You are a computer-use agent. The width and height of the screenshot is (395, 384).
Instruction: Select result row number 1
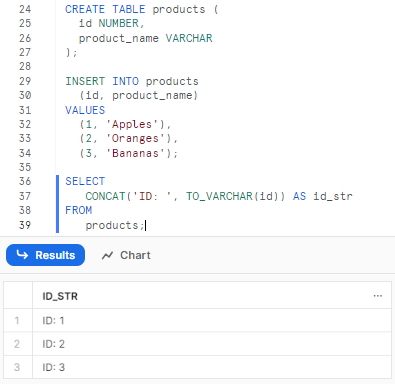point(17,321)
